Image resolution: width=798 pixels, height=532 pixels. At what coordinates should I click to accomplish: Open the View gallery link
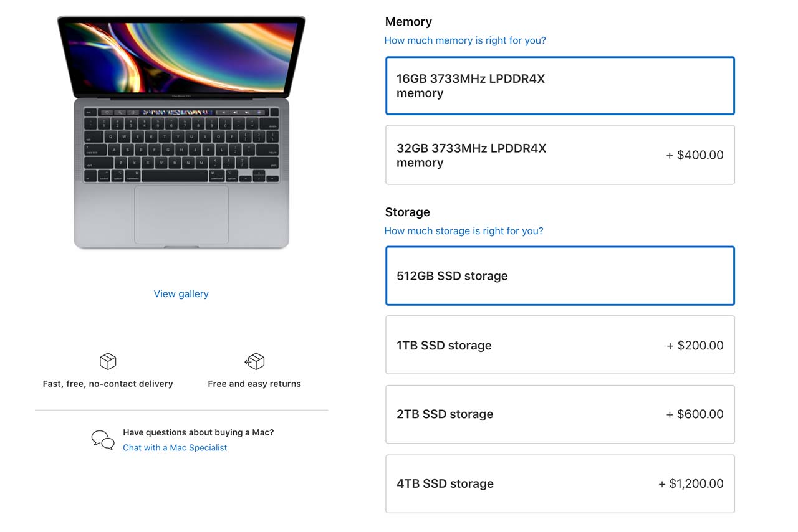click(x=181, y=293)
